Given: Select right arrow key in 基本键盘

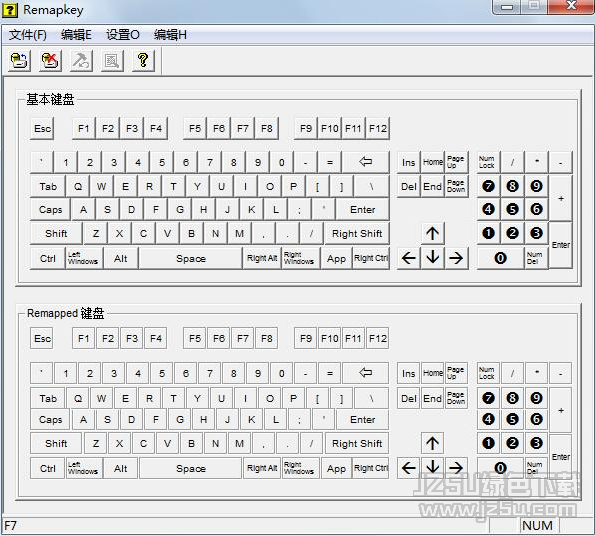Looking at the screenshot, I should point(456,258).
